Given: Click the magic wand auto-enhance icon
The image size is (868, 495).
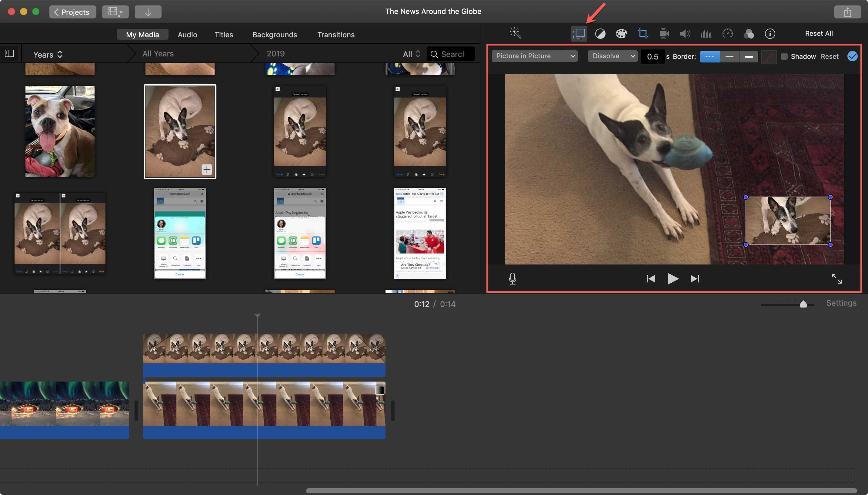Looking at the screenshot, I should click(x=515, y=33).
